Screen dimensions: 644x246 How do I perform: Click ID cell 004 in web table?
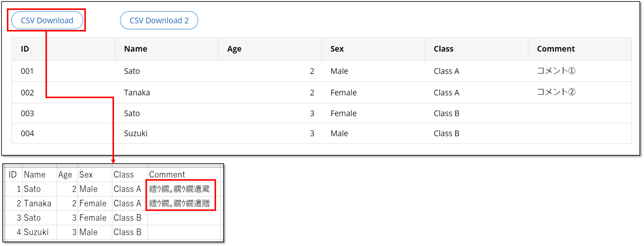coord(27,133)
